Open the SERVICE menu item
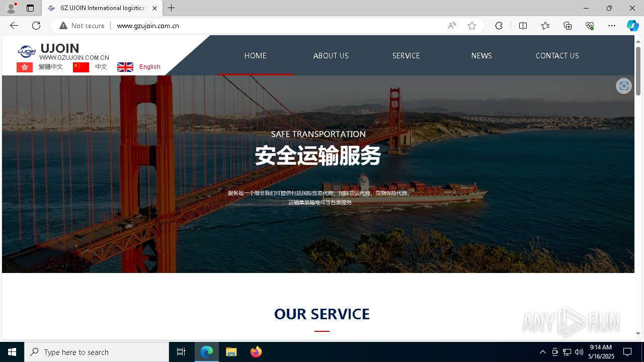Viewport: 644px width, 362px height. click(406, 56)
